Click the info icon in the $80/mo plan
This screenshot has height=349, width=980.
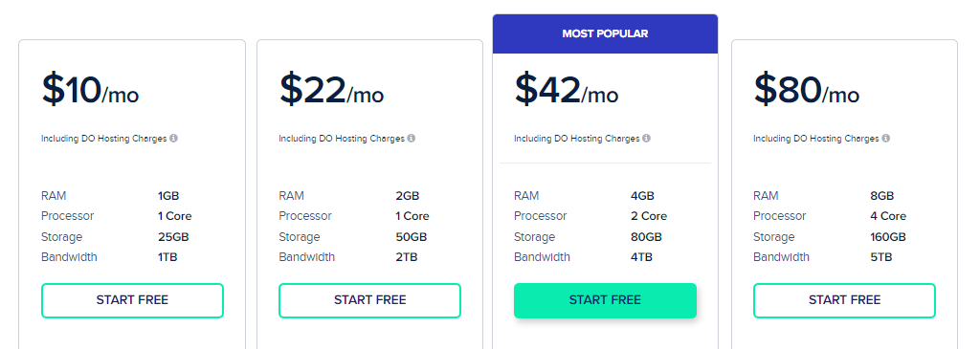click(x=885, y=138)
